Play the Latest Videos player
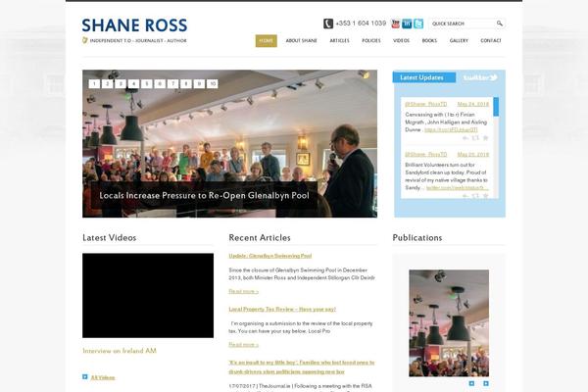This screenshot has height=392, width=588. pyautogui.click(x=148, y=296)
